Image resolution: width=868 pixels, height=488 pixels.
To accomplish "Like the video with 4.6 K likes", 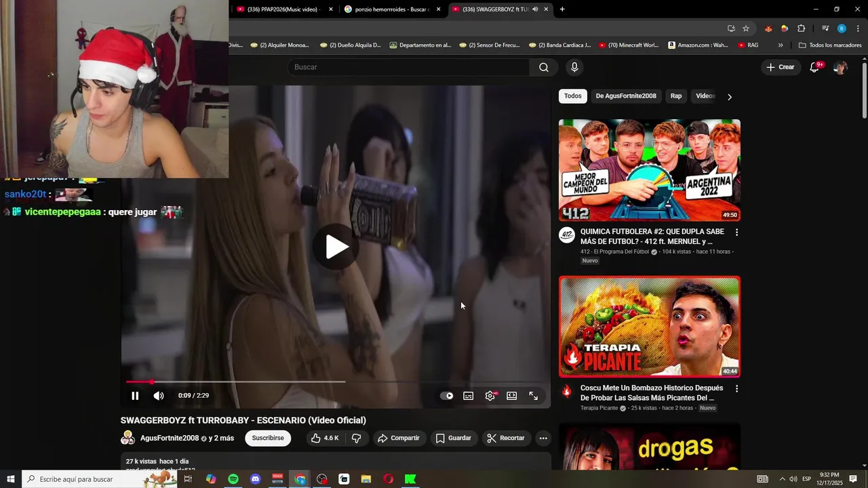I will pyautogui.click(x=325, y=438).
